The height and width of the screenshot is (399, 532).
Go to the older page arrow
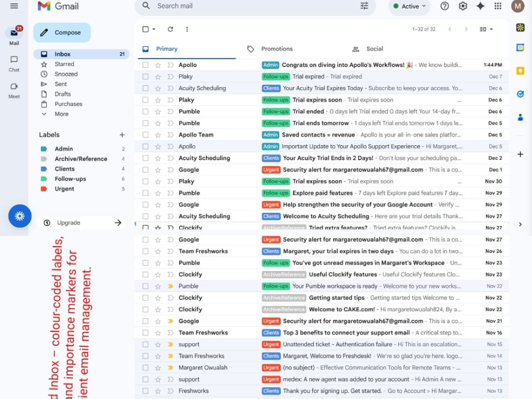pyautogui.click(x=466, y=29)
